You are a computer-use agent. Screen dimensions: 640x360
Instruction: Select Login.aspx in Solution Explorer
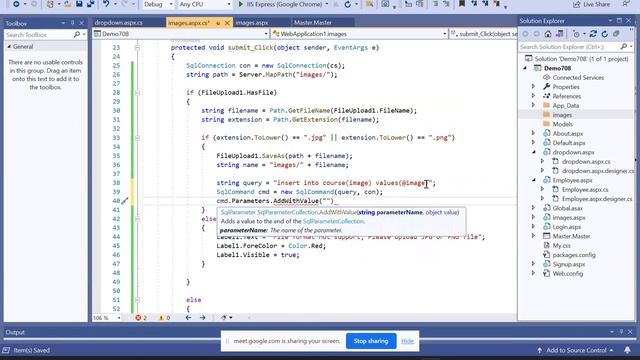pyautogui.click(x=567, y=227)
